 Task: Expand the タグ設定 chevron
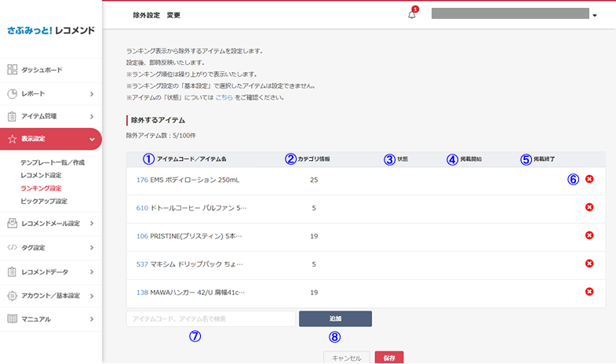point(92,248)
